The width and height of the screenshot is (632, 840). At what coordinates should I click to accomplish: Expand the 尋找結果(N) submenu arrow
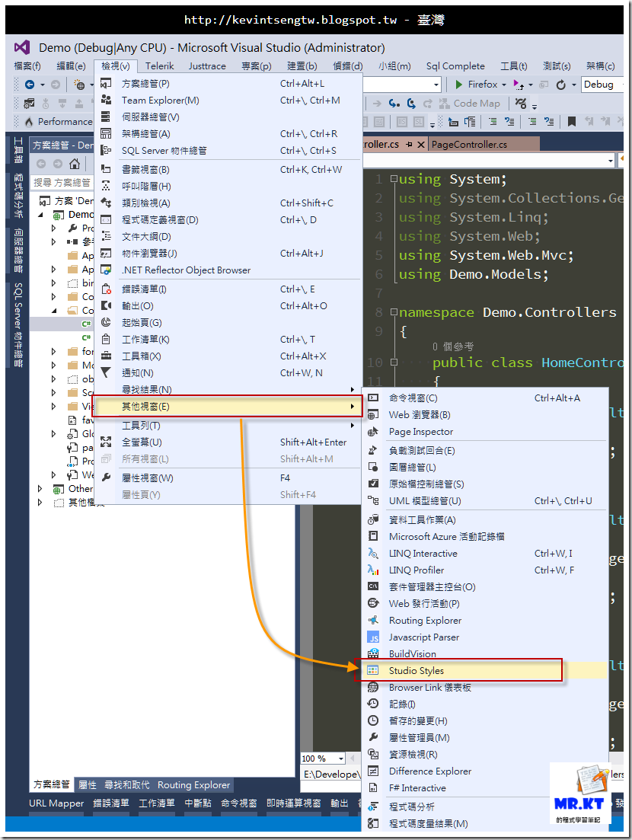tap(352, 389)
